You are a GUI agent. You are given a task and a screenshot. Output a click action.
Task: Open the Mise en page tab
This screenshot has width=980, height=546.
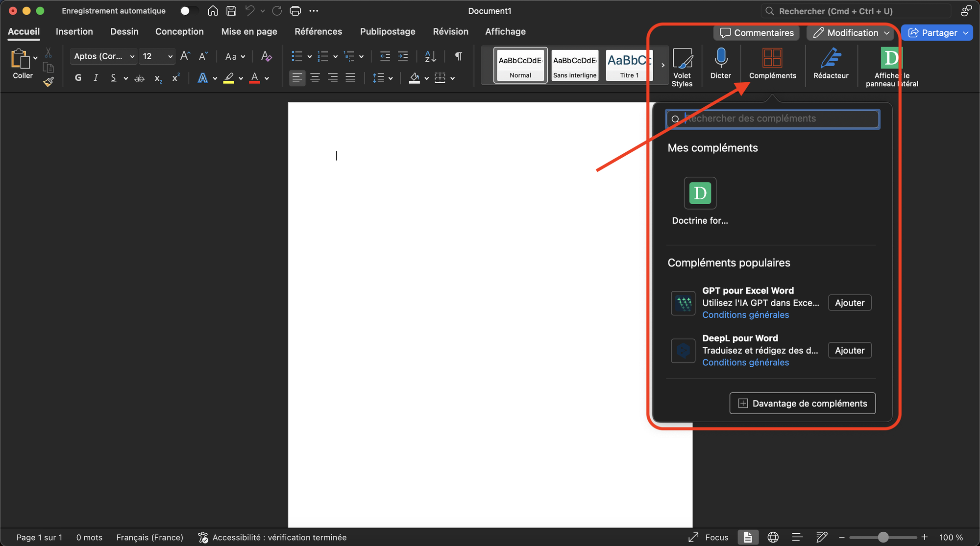tap(249, 31)
